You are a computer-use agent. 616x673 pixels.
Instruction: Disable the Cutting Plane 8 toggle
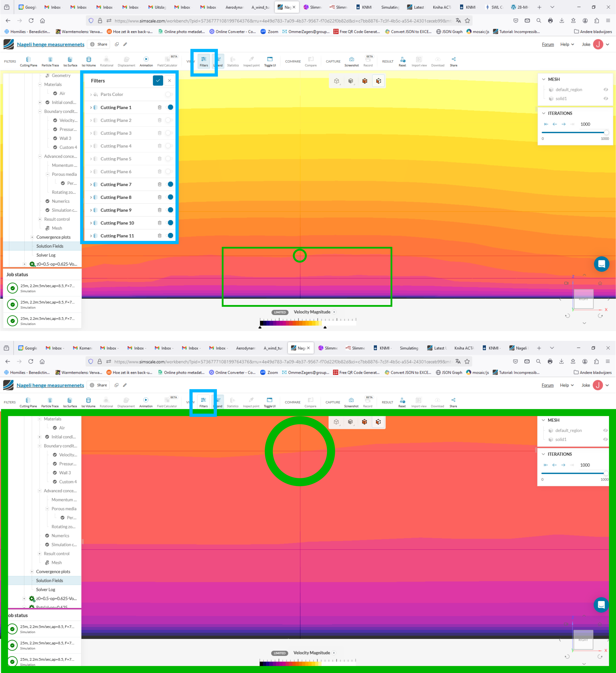click(170, 197)
